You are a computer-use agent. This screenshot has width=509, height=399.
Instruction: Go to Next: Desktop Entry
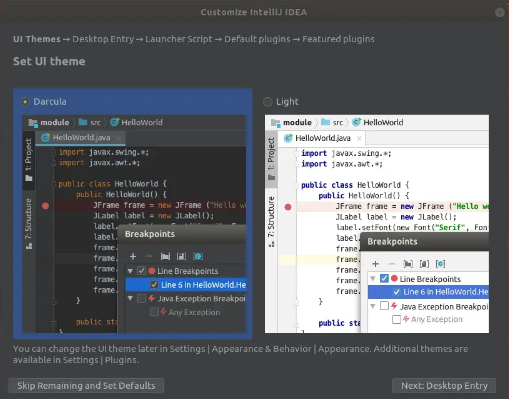(444, 386)
